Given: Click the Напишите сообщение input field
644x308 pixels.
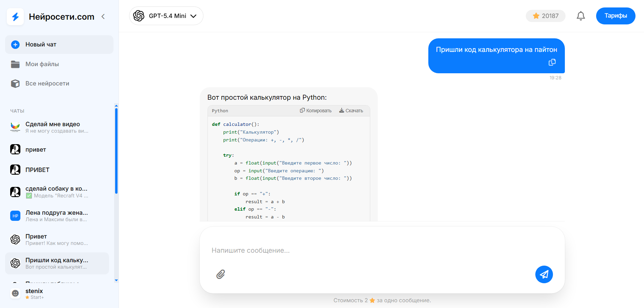Looking at the screenshot, I should pos(374,250).
